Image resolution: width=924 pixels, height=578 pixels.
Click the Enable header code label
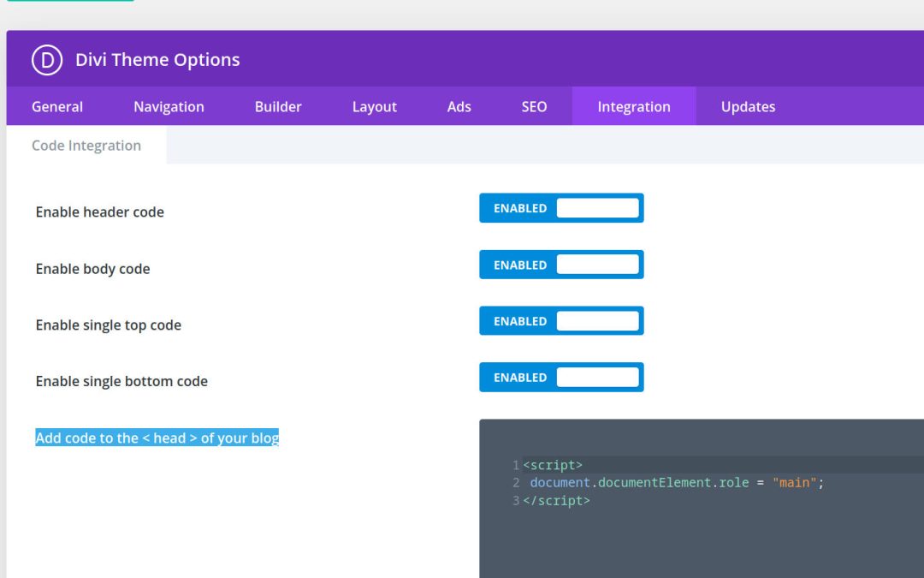[x=99, y=212]
